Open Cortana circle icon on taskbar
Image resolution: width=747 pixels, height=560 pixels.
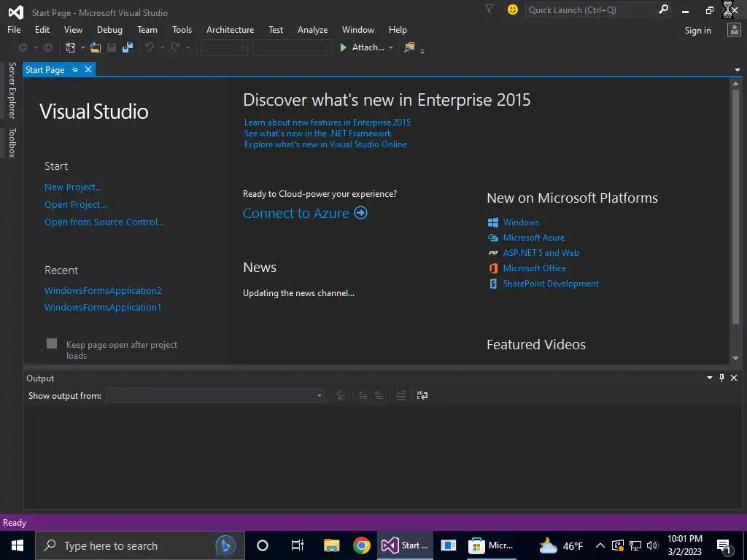click(x=263, y=545)
